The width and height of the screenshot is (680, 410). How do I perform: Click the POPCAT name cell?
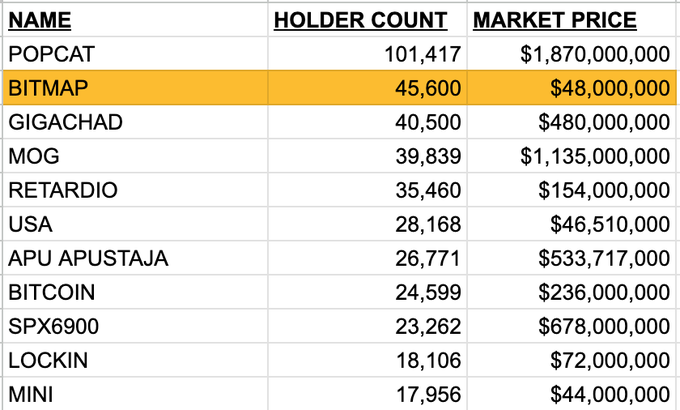tap(48, 54)
